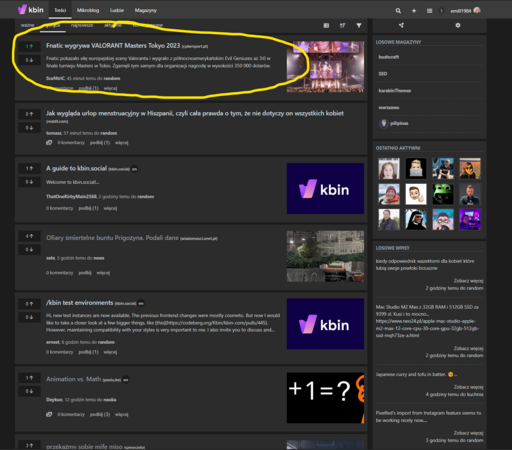Open 0 komentarzy on Ofiary śmiertelne post
The width and height of the screenshot is (512, 450).
pyautogui.click(x=59, y=273)
